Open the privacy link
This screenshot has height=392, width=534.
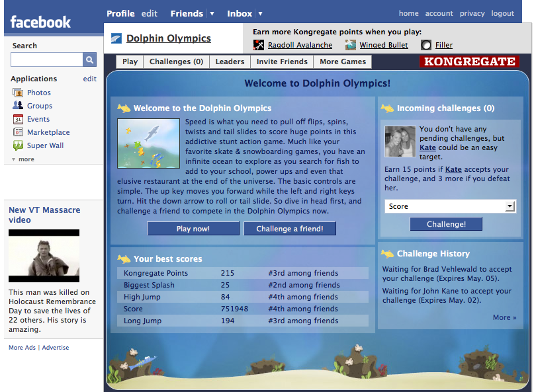[472, 13]
